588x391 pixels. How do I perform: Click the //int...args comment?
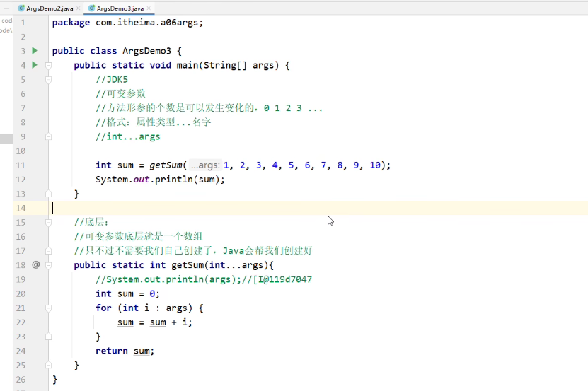[128, 136]
